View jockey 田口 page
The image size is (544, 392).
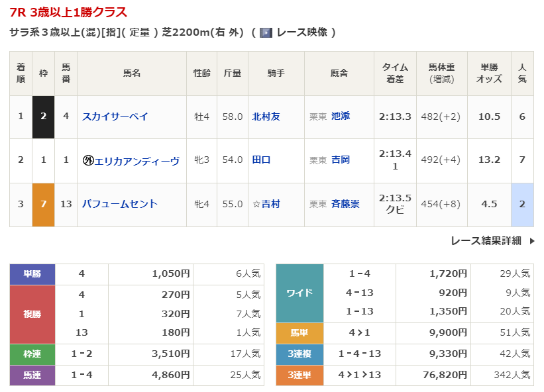(x=262, y=160)
